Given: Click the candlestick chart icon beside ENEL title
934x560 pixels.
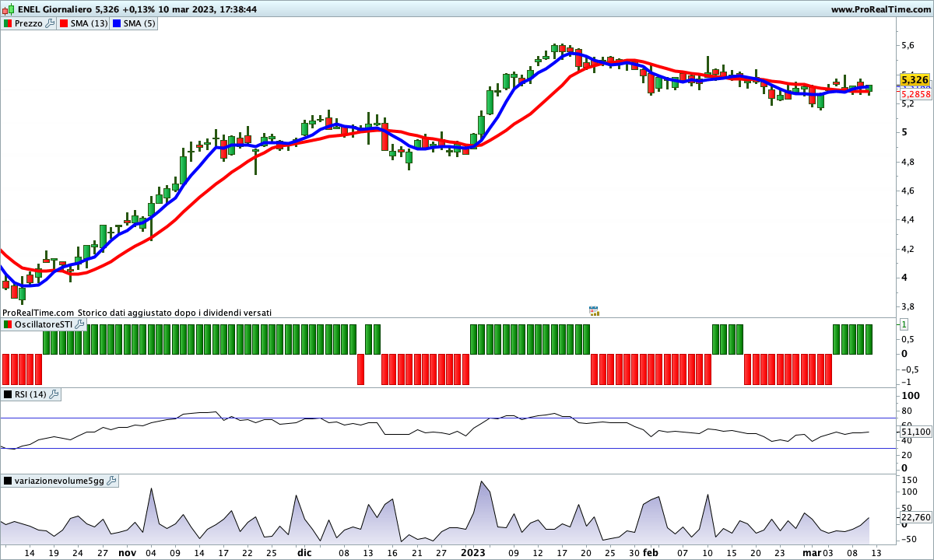Looking at the screenshot, I should coord(9,9).
